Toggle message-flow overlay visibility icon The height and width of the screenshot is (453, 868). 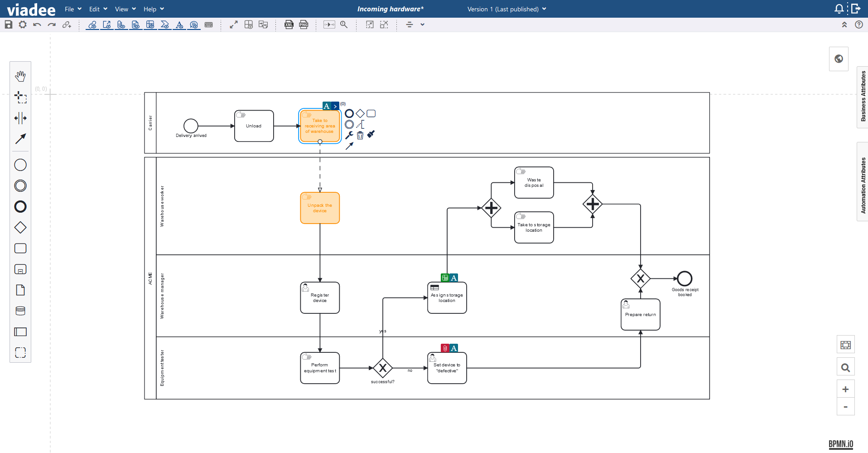165,24
